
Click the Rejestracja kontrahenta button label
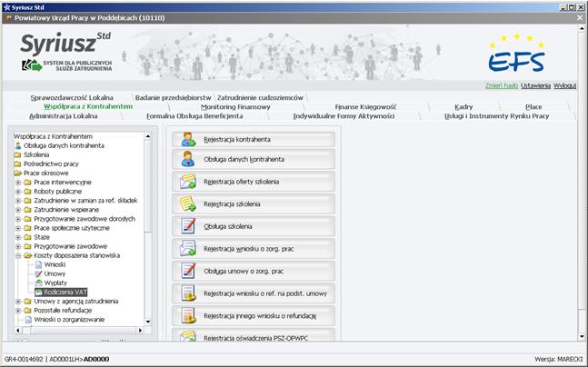point(237,140)
